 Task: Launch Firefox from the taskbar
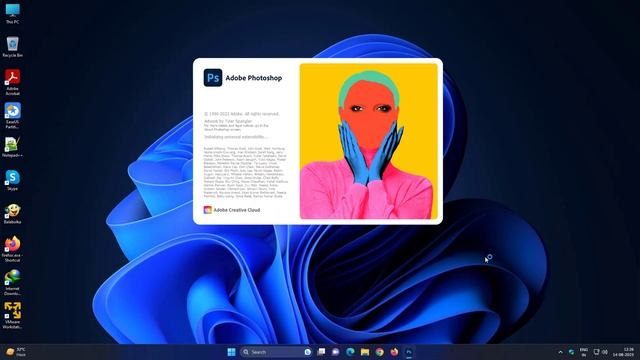pyautogui.click(x=394, y=352)
